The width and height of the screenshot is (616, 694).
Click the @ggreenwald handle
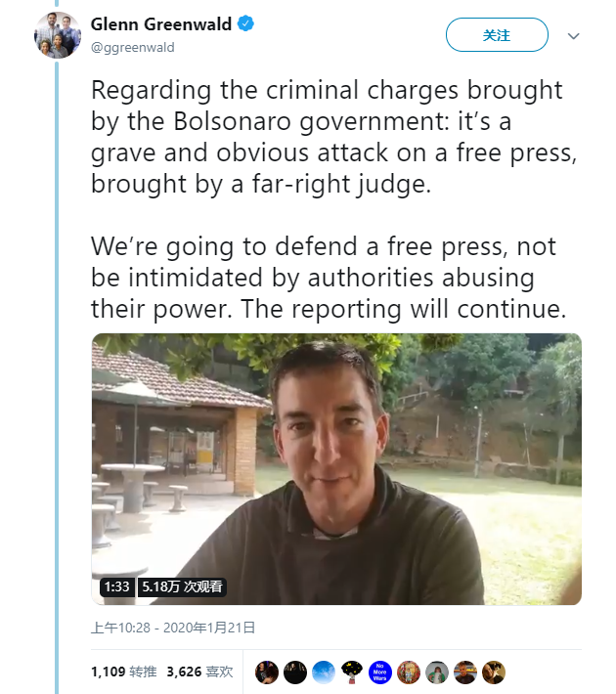[x=132, y=46]
